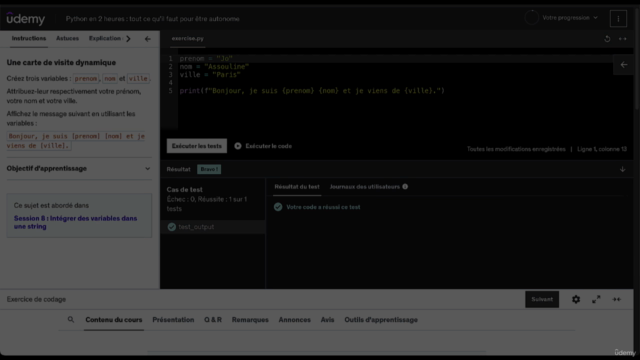Select the exercise.py file tab
The image size is (640, 360).
[x=187, y=38]
